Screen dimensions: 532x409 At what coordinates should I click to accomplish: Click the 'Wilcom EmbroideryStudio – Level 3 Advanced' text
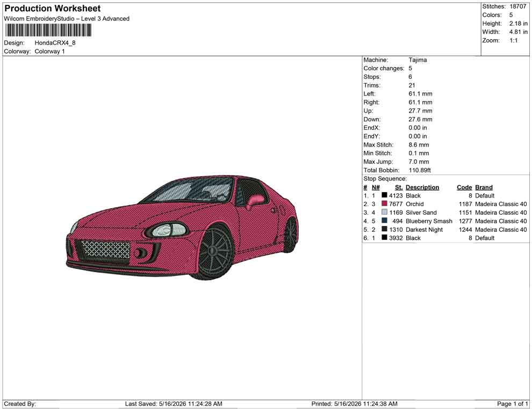tap(67, 19)
